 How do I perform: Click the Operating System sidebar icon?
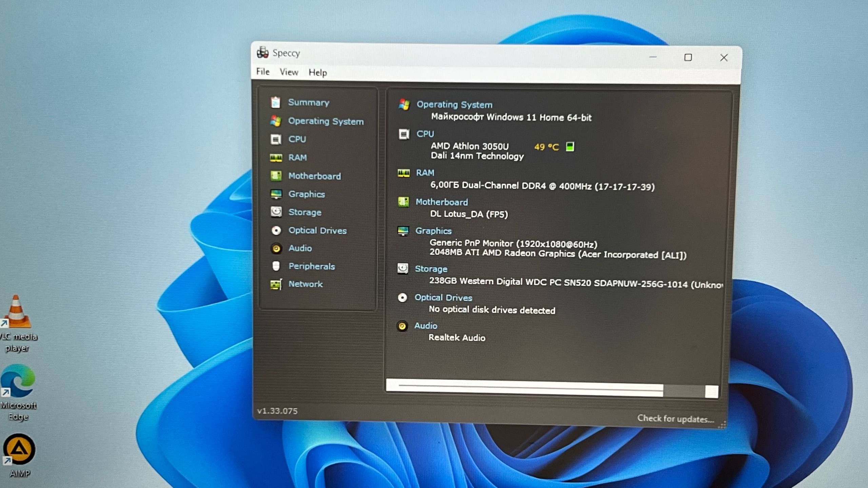pos(276,121)
